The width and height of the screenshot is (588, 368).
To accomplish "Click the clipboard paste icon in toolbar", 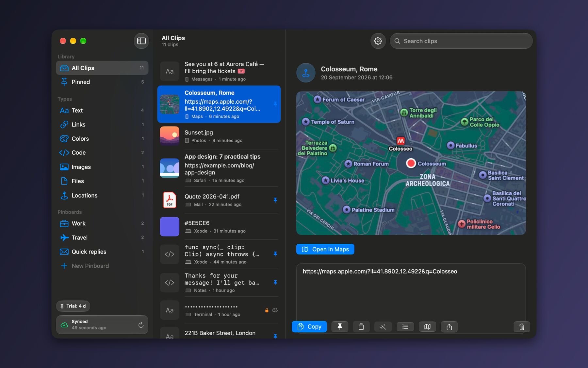I will 361,327.
